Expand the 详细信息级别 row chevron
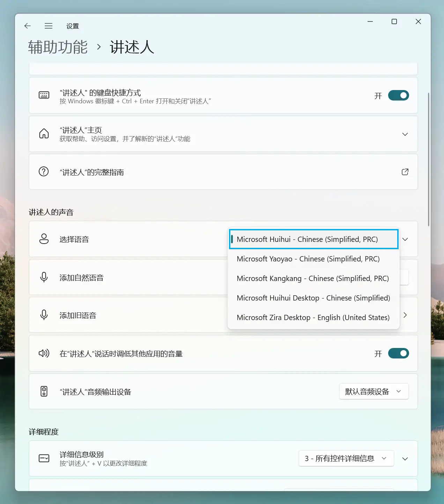 coord(405,459)
